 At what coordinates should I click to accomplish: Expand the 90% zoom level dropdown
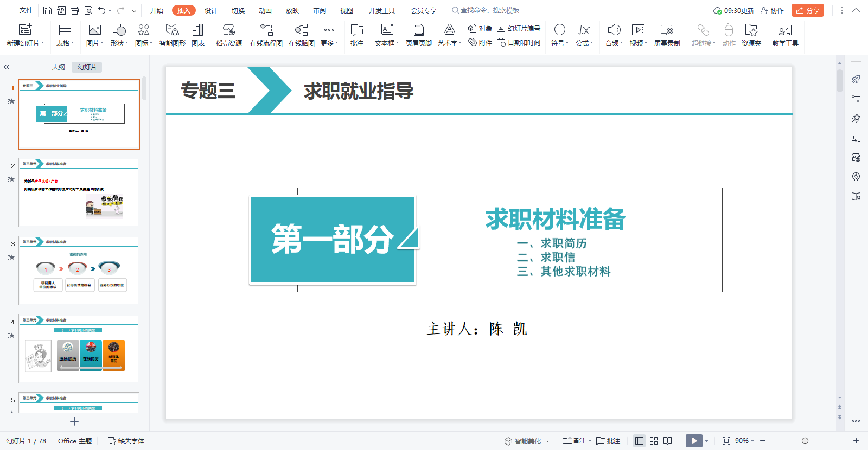752,441
